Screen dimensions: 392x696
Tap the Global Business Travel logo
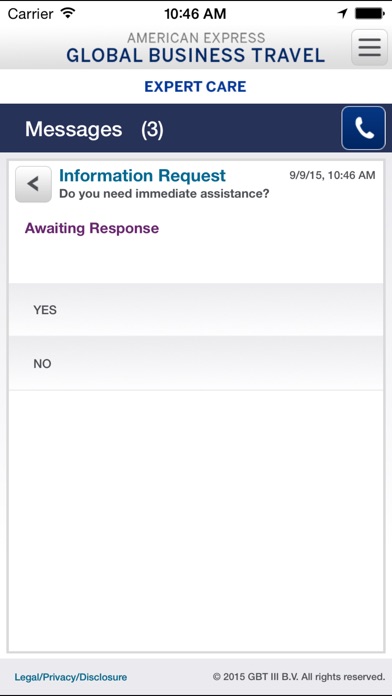pyautogui.click(x=196, y=48)
